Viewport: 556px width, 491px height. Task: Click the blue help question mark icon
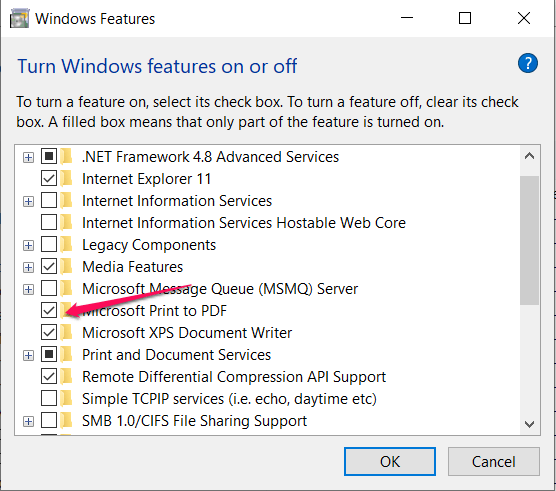pyautogui.click(x=528, y=63)
